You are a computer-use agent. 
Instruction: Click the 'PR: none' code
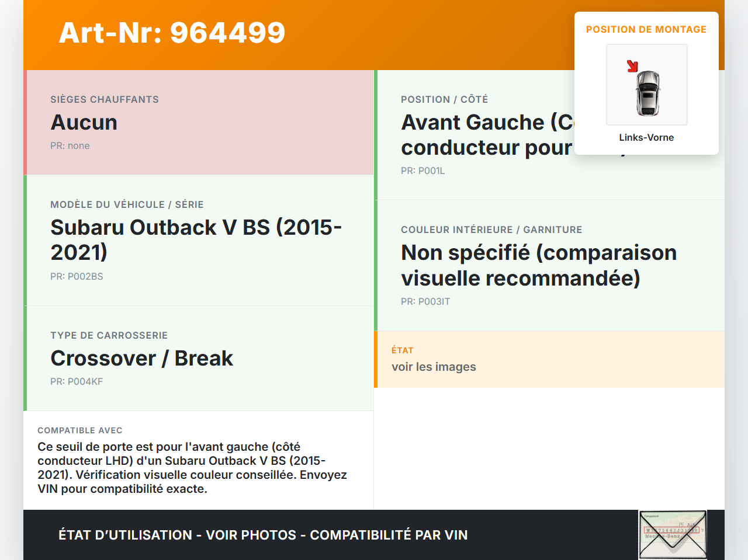coord(70,146)
